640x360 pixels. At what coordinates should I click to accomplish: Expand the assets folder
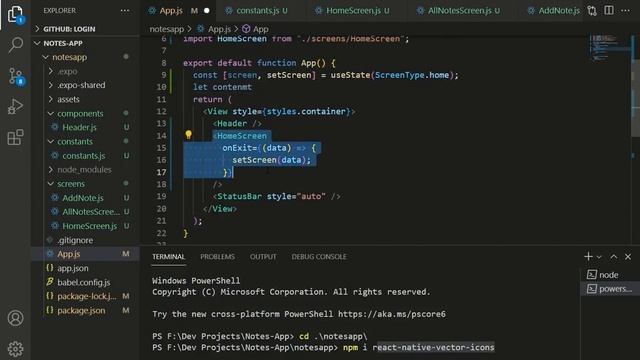click(x=86, y=99)
